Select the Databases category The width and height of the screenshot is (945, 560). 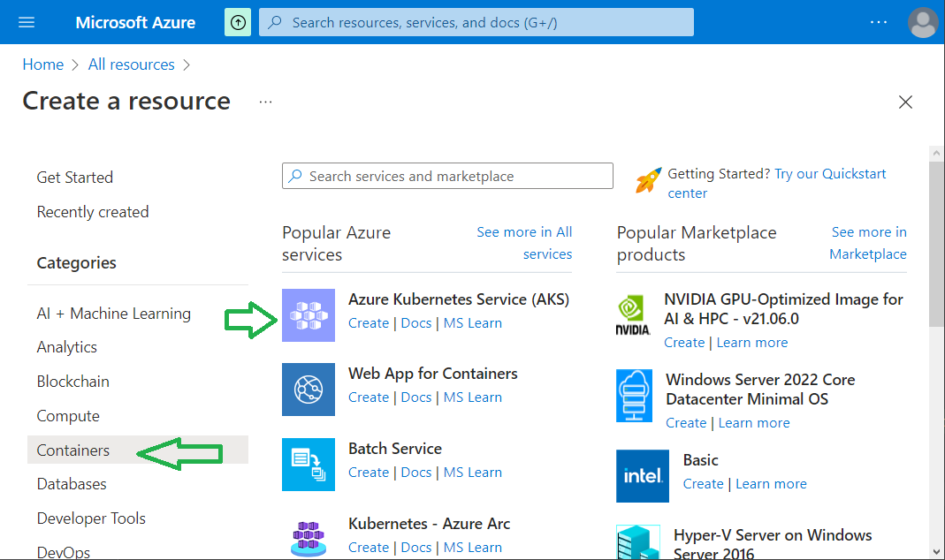click(72, 484)
